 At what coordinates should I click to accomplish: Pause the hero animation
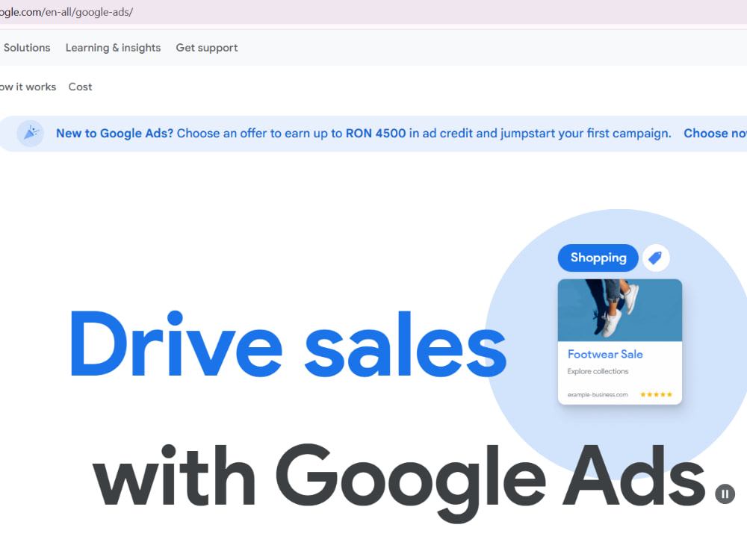point(725,494)
